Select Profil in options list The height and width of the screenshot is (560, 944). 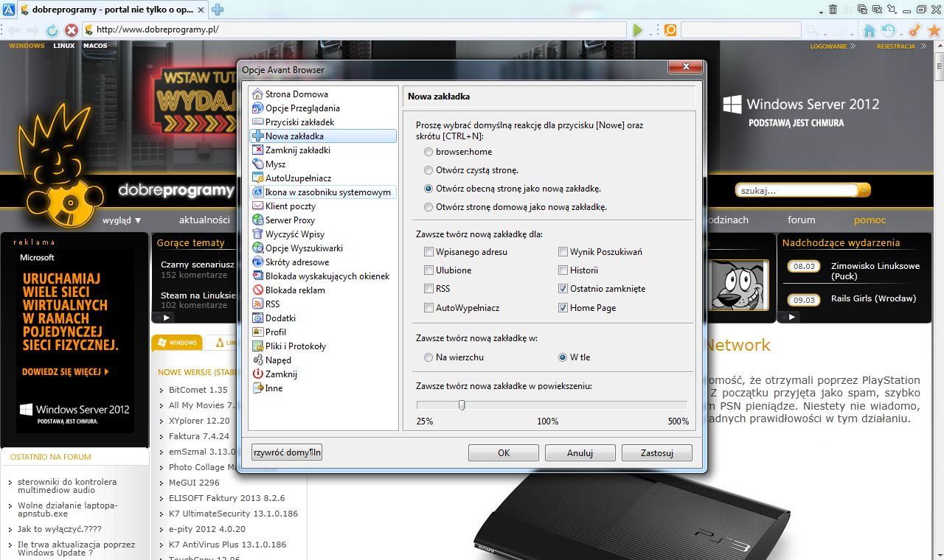pyautogui.click(x=275, y=332)
